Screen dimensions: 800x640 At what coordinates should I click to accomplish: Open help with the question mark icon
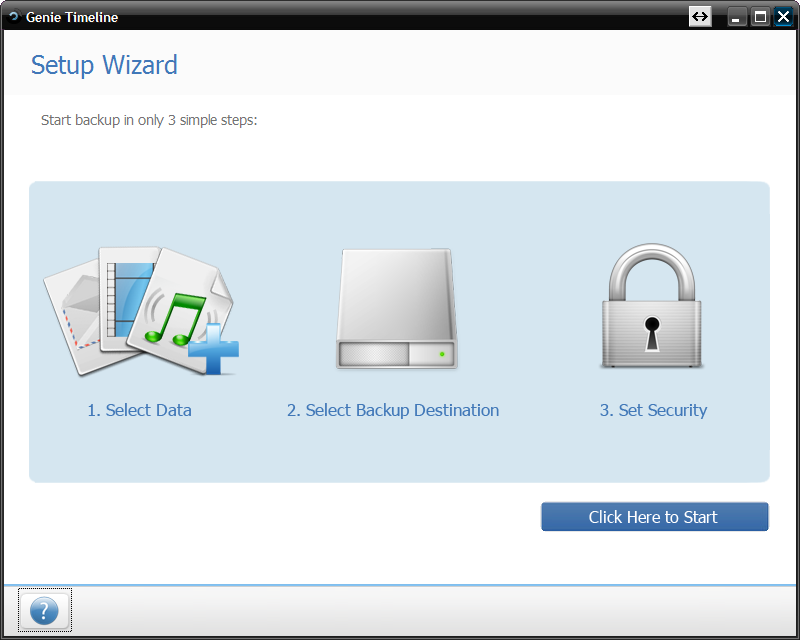(x=44, y=610)
